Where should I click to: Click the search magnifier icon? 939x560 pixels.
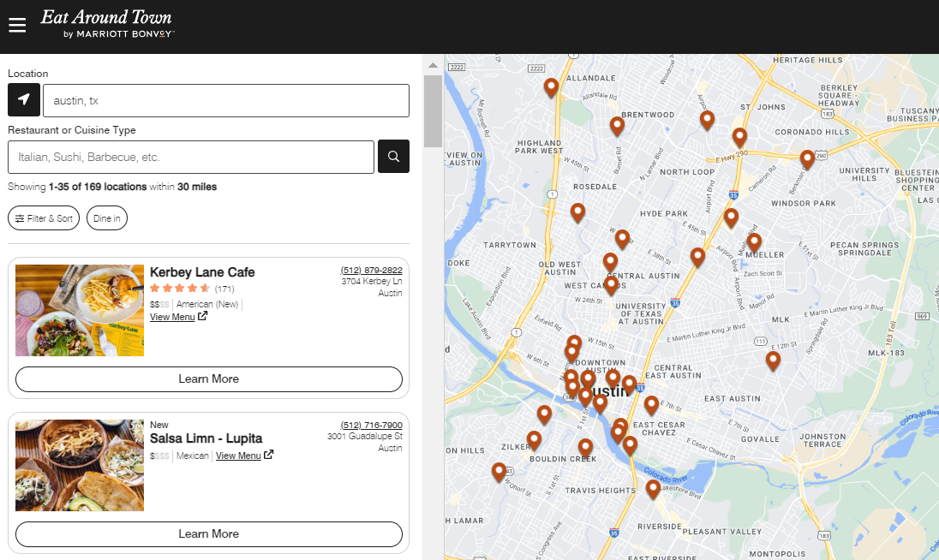click(x=393, y=157)
